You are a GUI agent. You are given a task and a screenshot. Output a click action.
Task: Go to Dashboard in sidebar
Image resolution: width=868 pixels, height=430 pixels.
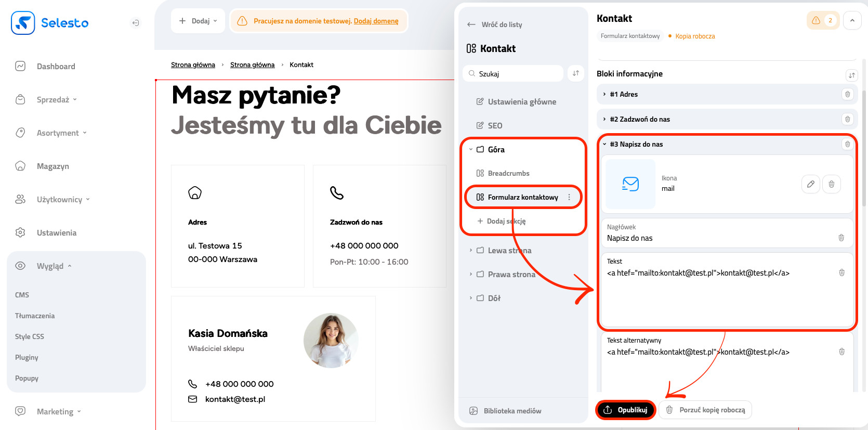56,66
